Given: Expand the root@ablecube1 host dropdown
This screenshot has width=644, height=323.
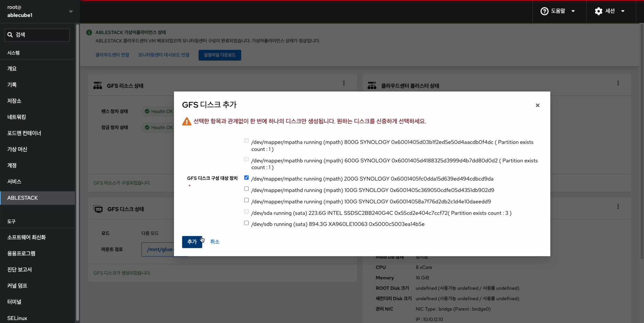Looking at the screenshot, I should coord(40,11).
